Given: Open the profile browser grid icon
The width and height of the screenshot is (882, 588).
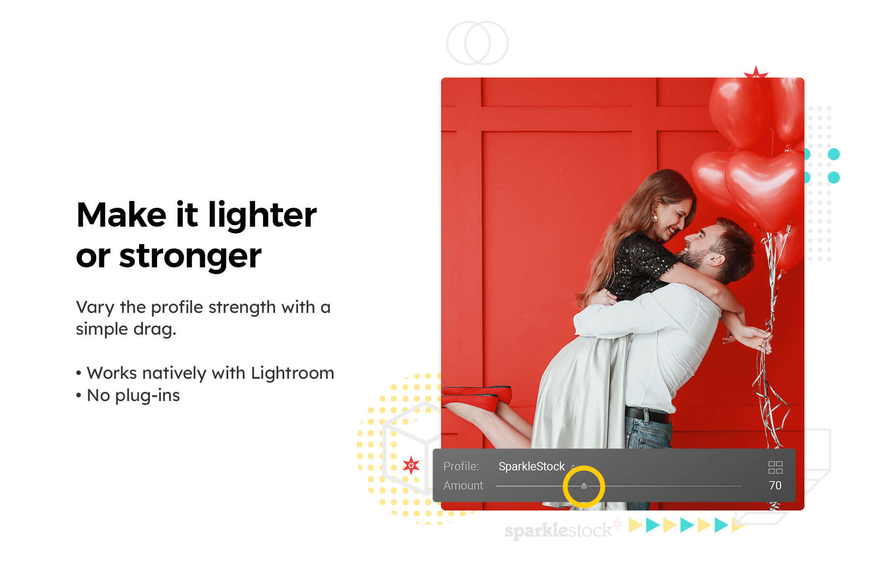Looking at the screenshot, I should coord(775,467).
